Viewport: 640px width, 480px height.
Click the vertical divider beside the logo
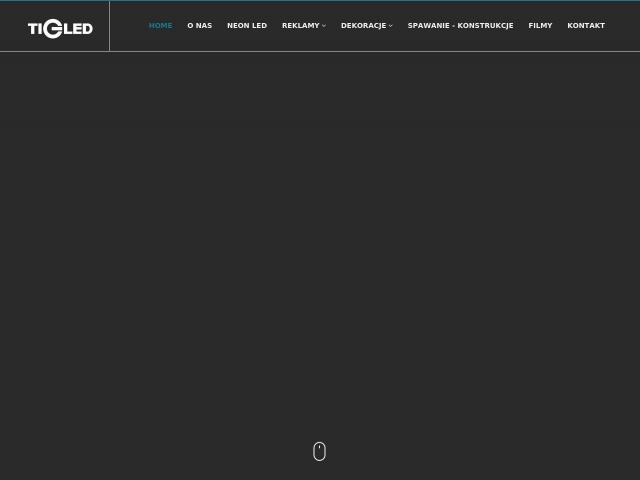coord(109,26)
